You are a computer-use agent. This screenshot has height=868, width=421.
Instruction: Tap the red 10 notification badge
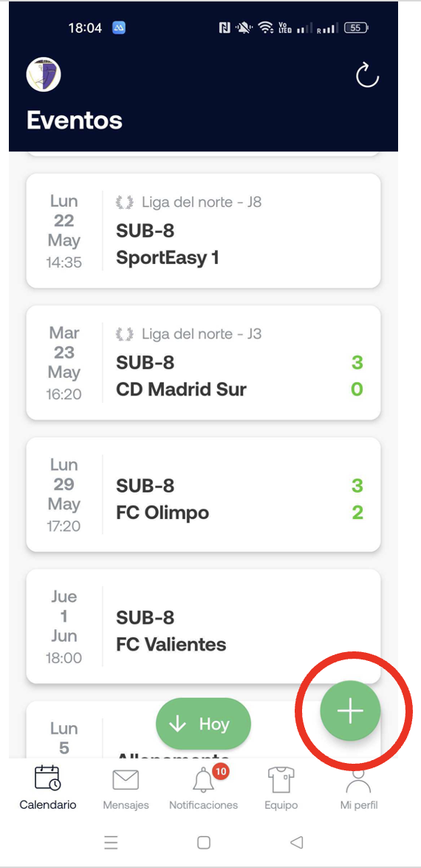220,771
